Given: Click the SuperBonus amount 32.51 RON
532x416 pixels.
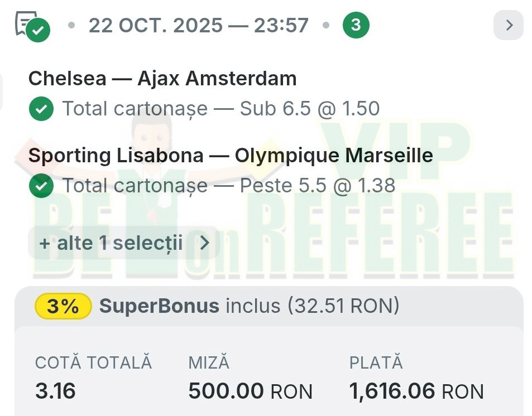Looking at the screenshot, I should 344,306.
